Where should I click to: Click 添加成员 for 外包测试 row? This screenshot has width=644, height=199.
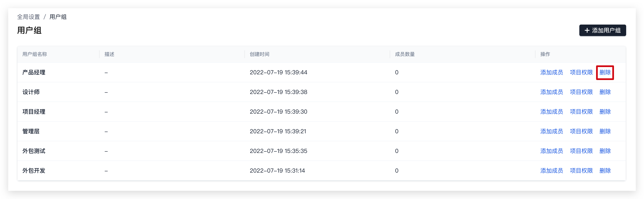pyautogui.click(x=551, y=151)
